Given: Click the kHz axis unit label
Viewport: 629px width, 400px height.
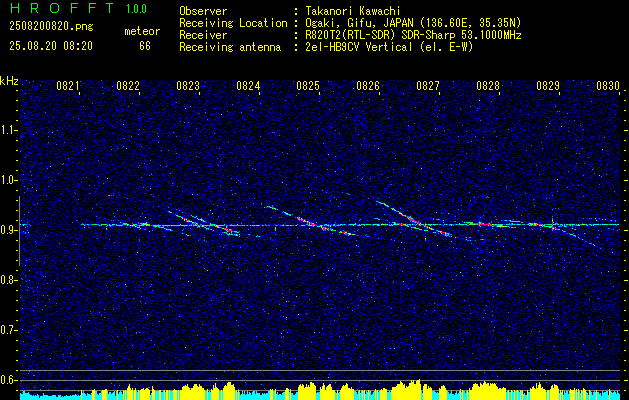Looking at the screenshot, I should (x=9, y=81).
